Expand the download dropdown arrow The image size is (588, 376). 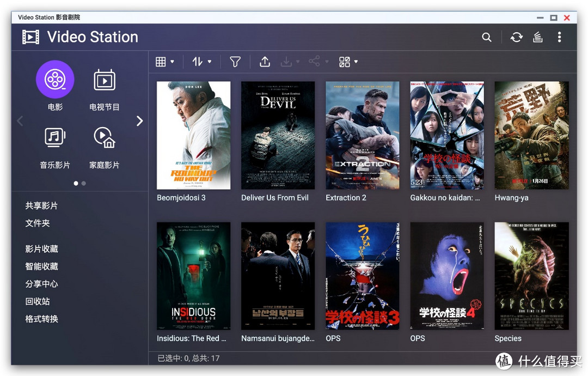298,62
